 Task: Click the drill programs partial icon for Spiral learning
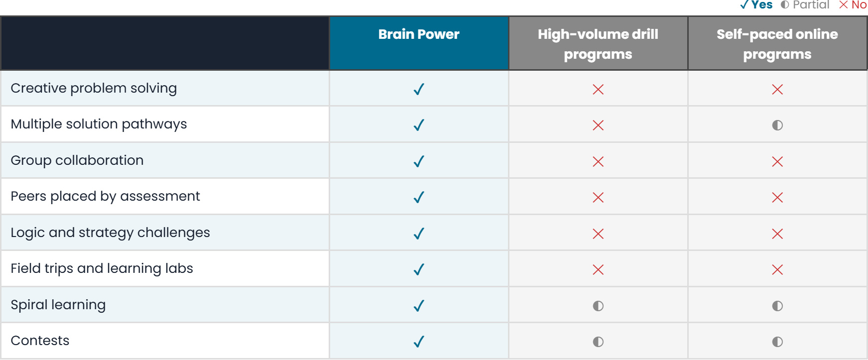click(x=598, y=306)
